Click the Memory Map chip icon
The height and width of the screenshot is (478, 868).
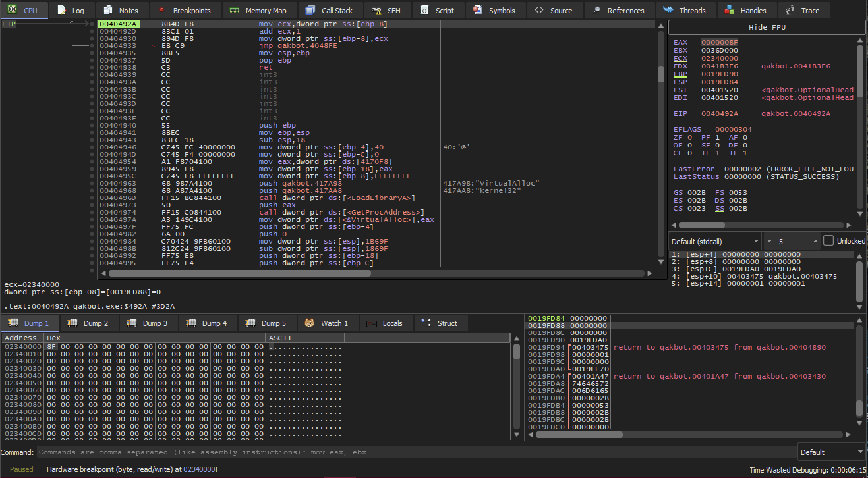coord(234,10)
